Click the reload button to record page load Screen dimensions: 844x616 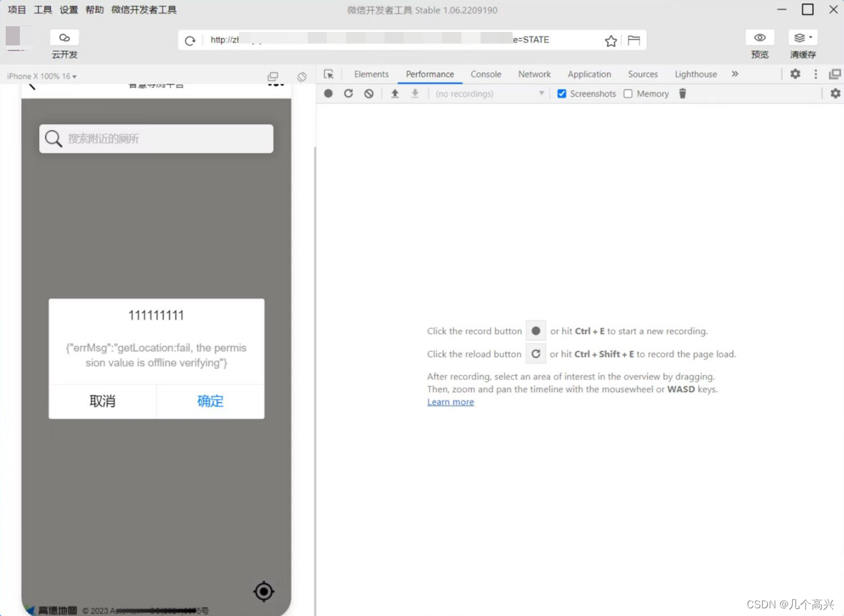coord(348,93)
